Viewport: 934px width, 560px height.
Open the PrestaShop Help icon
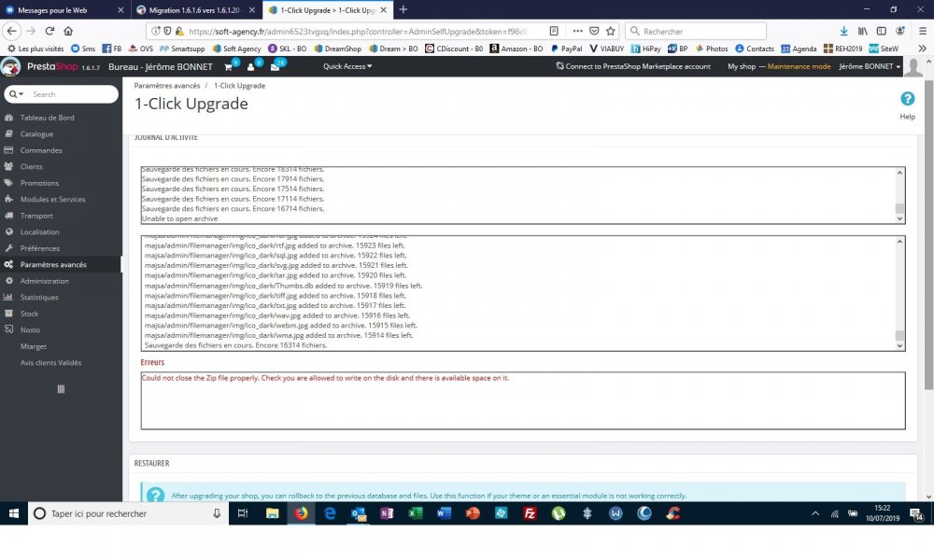[x=907, y=99]
